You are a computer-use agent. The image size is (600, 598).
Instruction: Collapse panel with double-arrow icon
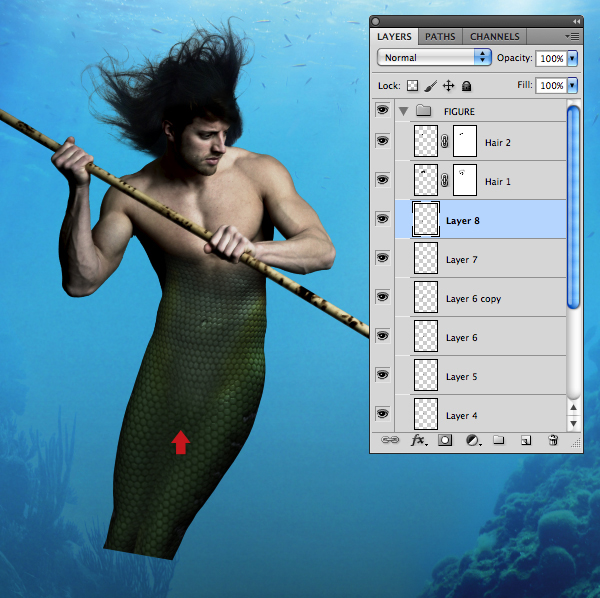click(x=576, y=22)
